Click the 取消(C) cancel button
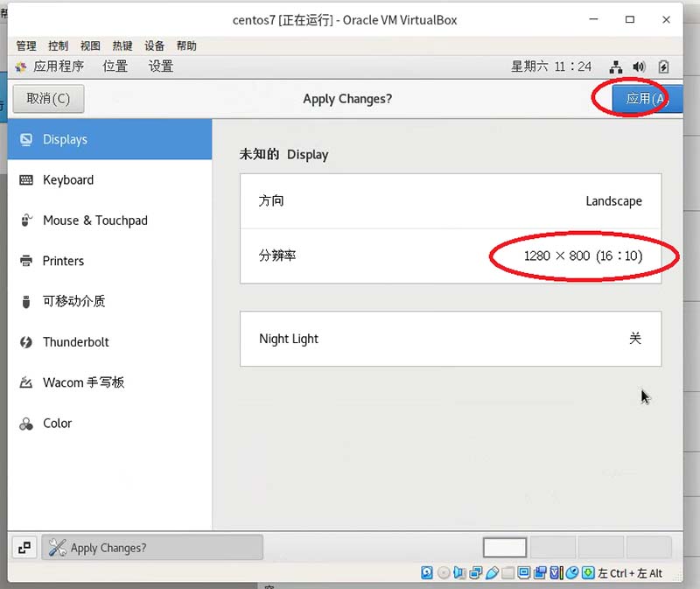The height and width of the screenshot is (589, 700). (x=48, y=99)
